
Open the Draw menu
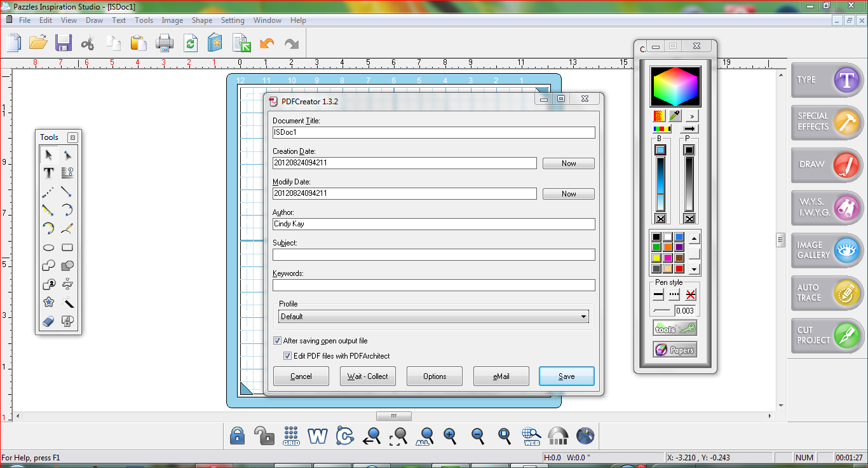(94, 20)
